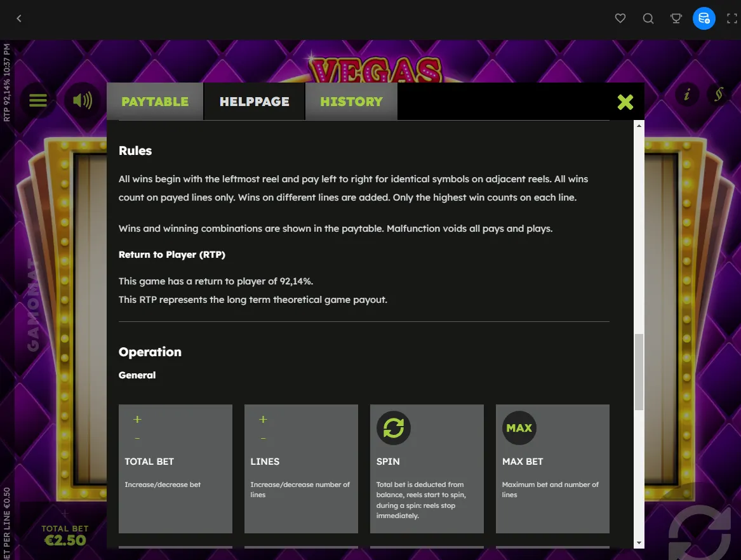The height and width of the screenshot is (560, 741).
Task: Add game to favorites with heart icon
Action: tap(620, 18)
